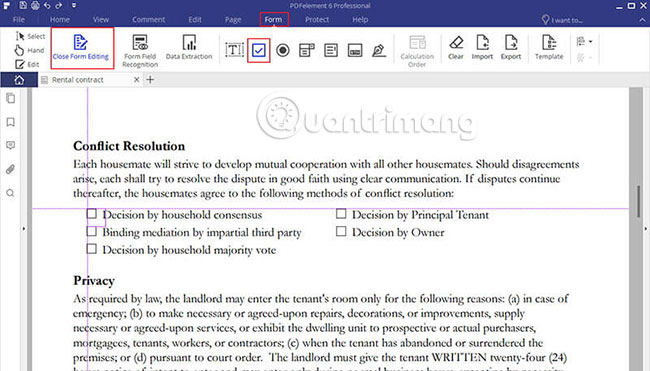Open the Comment ribbon tab
The image size is (650, 371).
(x=148, y=19)
